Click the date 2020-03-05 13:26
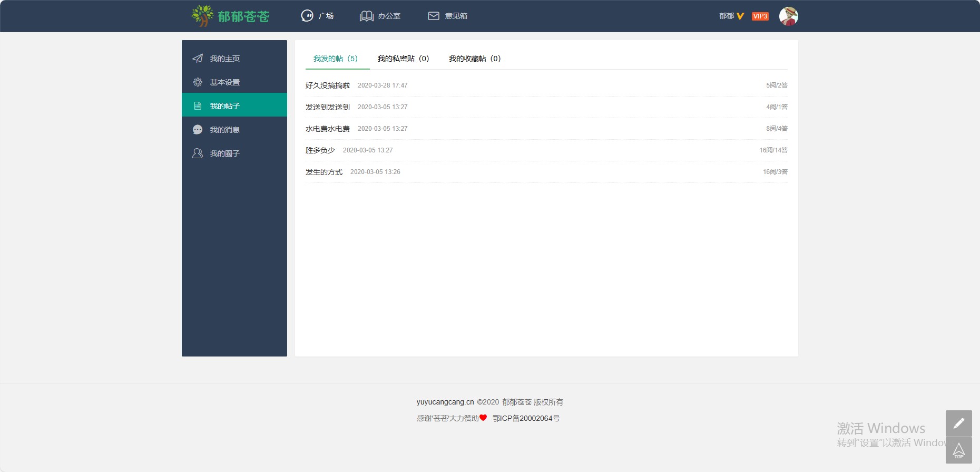This screenshot has height=472, width=980. tap(375, 172)
